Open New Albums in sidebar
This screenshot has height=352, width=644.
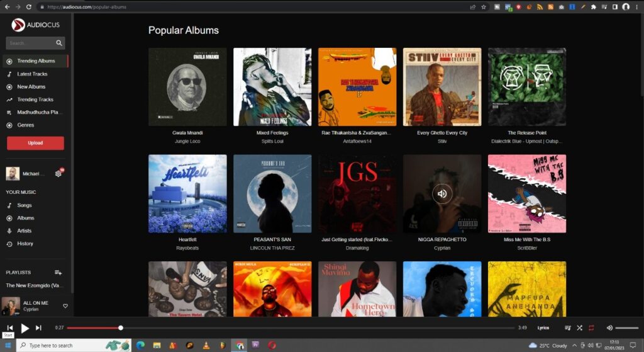point(31,87)
